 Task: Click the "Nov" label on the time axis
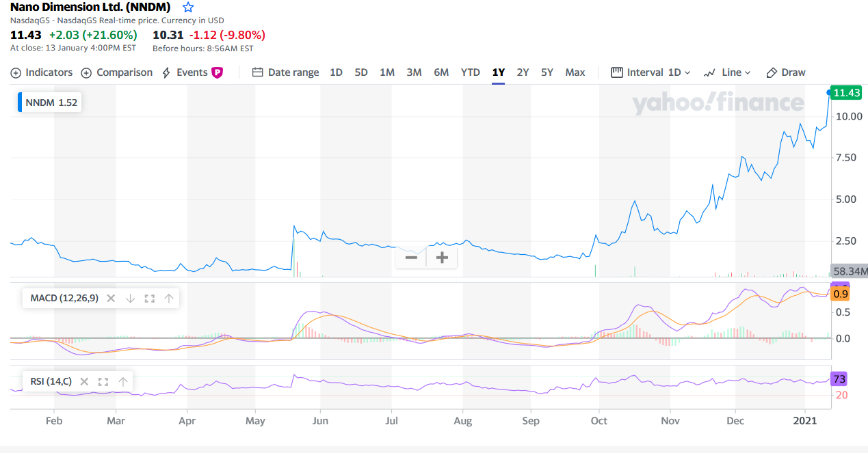point(671,421)
